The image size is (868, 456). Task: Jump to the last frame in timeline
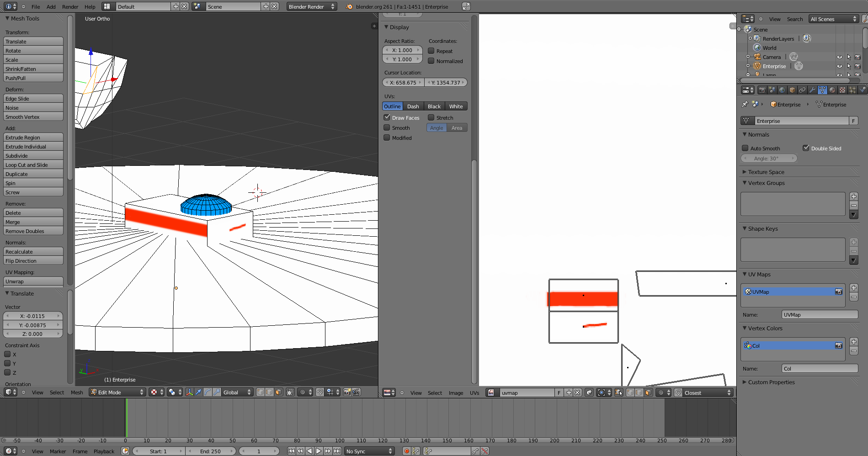337,451
